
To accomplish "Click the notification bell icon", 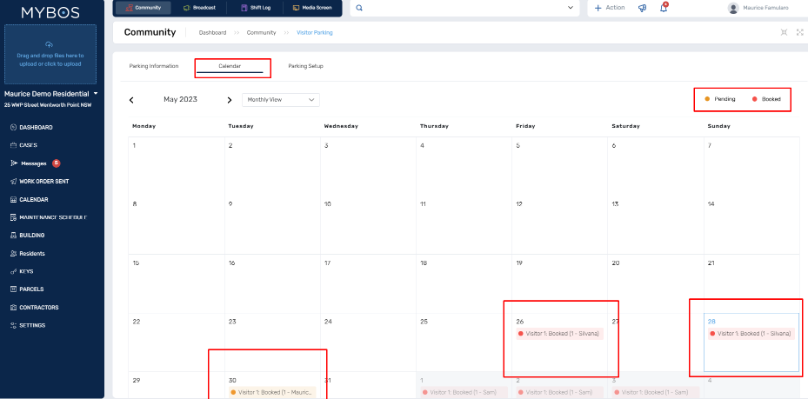I will [x=663, y=8].
